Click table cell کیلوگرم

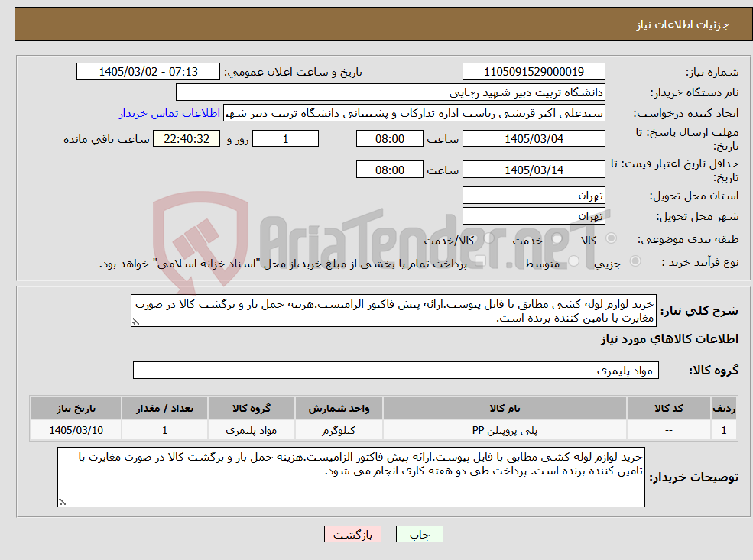click(339, 430)
